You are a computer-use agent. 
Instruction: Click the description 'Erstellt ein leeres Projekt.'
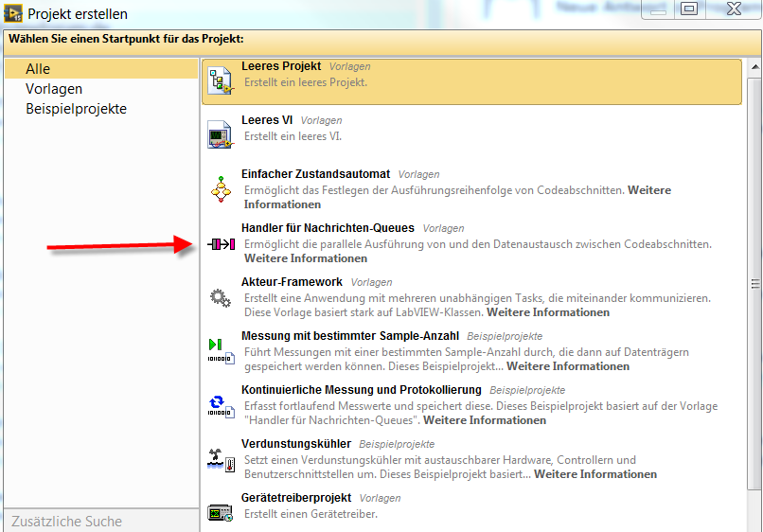pos(306,82)
